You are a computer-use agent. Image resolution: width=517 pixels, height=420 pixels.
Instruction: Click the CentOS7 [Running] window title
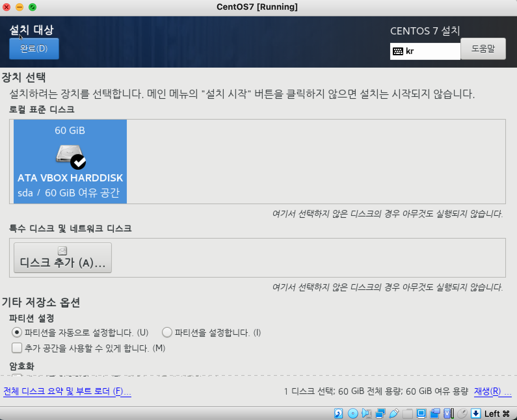coord(257,7)
